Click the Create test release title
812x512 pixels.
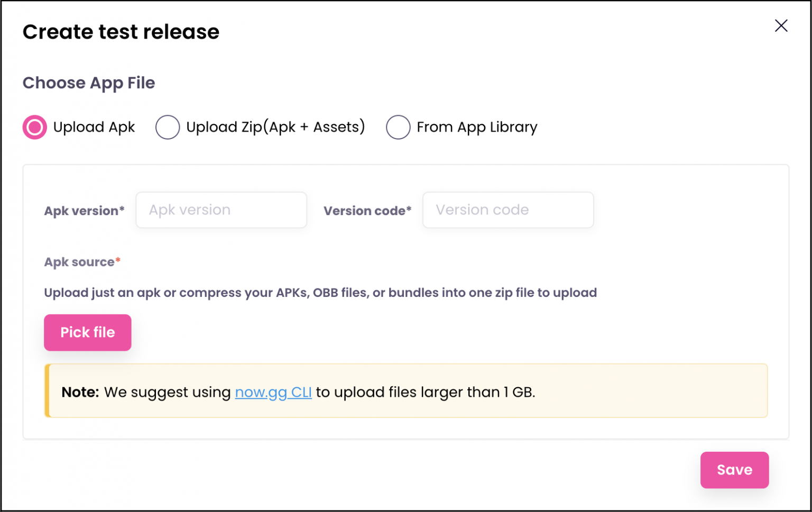[121, 32]
